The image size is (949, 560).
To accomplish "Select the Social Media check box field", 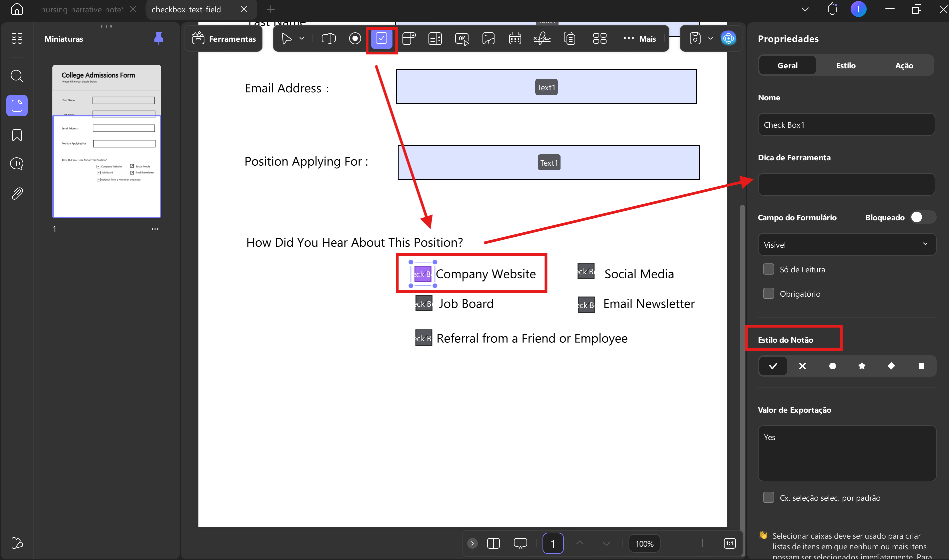I will point(586,271).
